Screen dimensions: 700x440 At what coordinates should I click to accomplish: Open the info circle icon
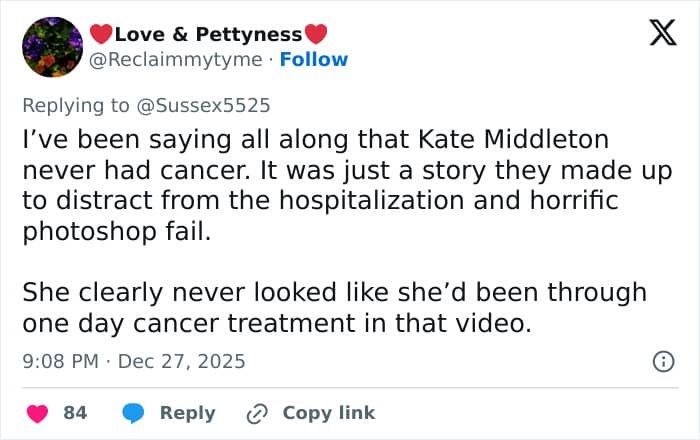(x=662, y=362)
